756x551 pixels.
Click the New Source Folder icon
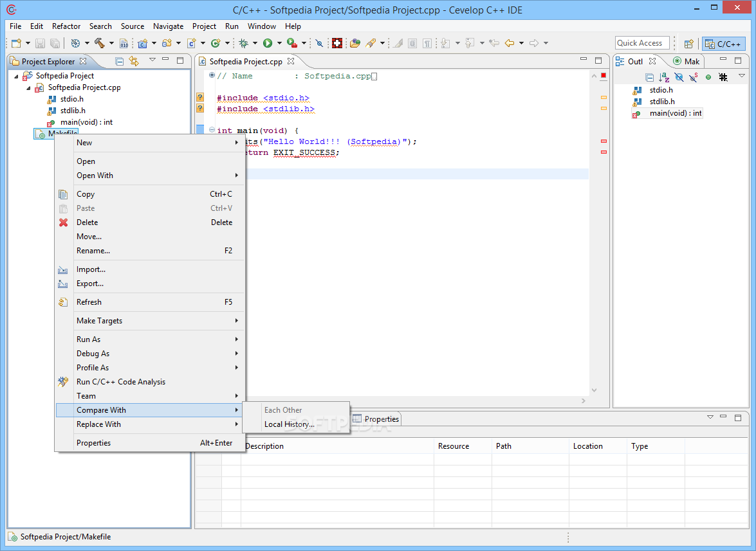(167, 43)
